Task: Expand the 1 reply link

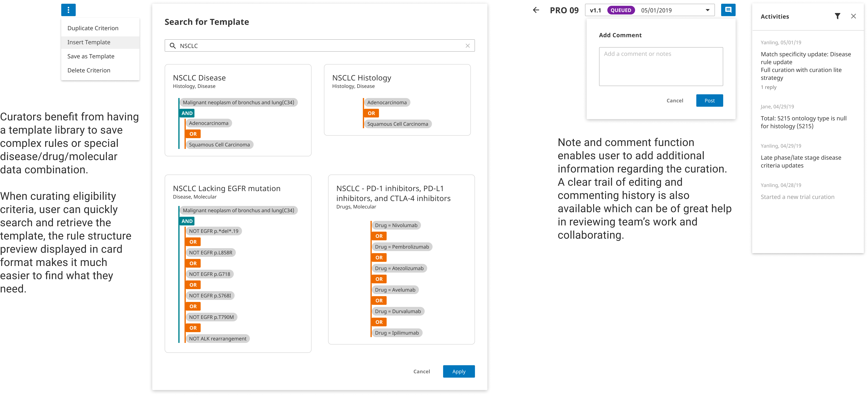Action: pos(768,87)
